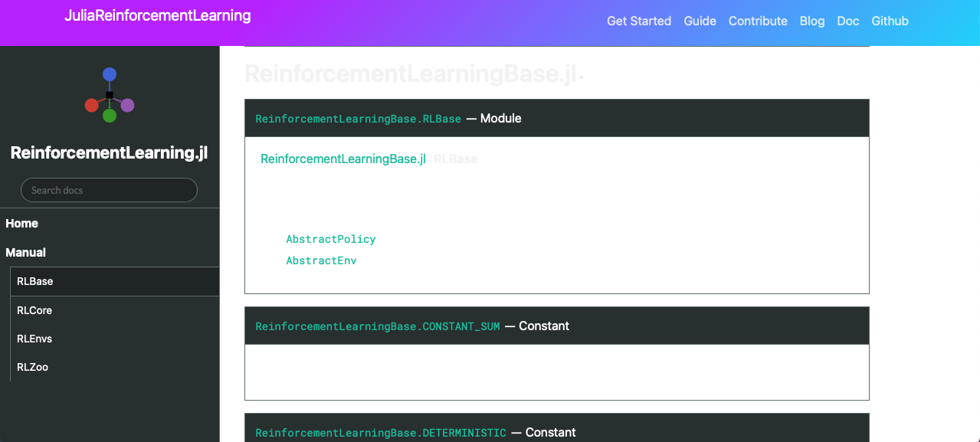This screenshot has width=980, height=442.
Task: Click JuliaReinforcementLearning in the top bar
Action: tap(157, 15)
